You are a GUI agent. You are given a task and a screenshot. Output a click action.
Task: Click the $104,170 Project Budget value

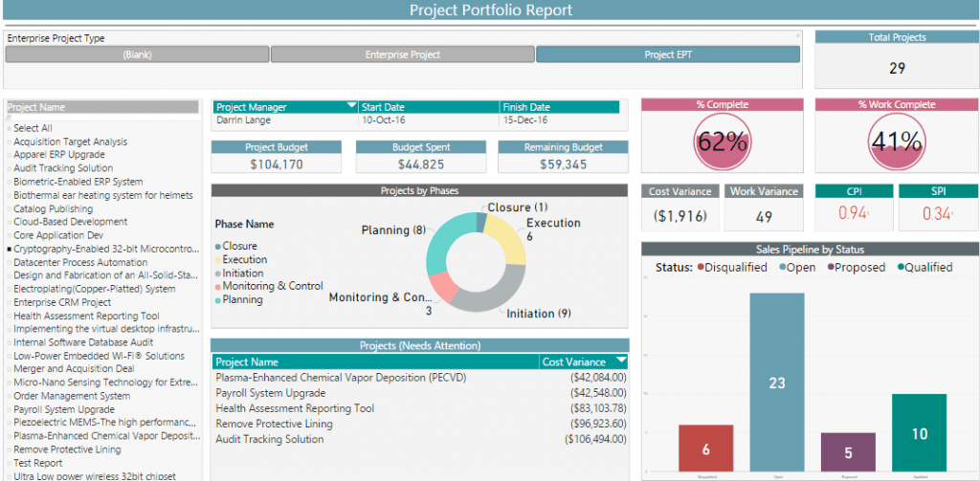(x=277, y=164)
